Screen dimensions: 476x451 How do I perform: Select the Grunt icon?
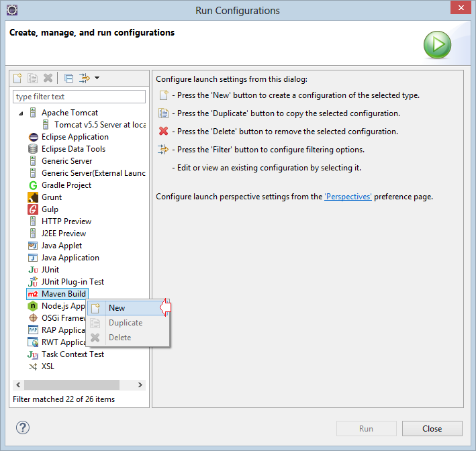click(x=33, y=197)
